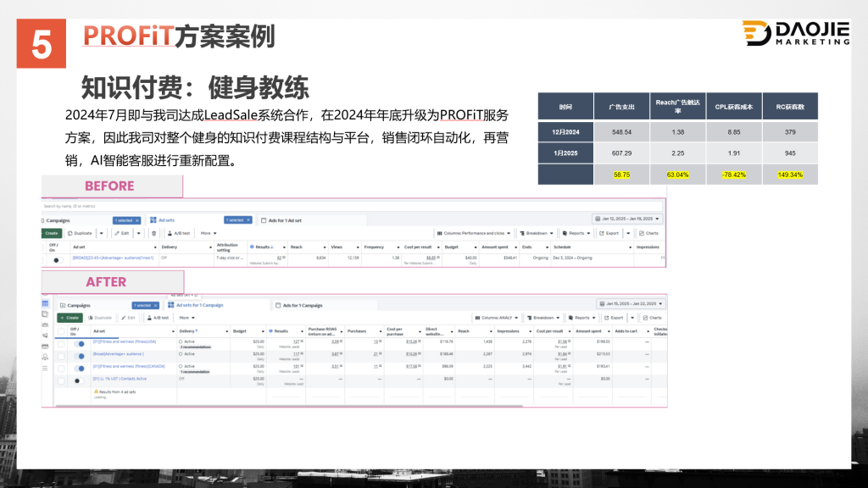Open 'Ads for 1 Campaign' tab
Image resolution: width=868 pixels, height=488 pixels.
(299, 305)
